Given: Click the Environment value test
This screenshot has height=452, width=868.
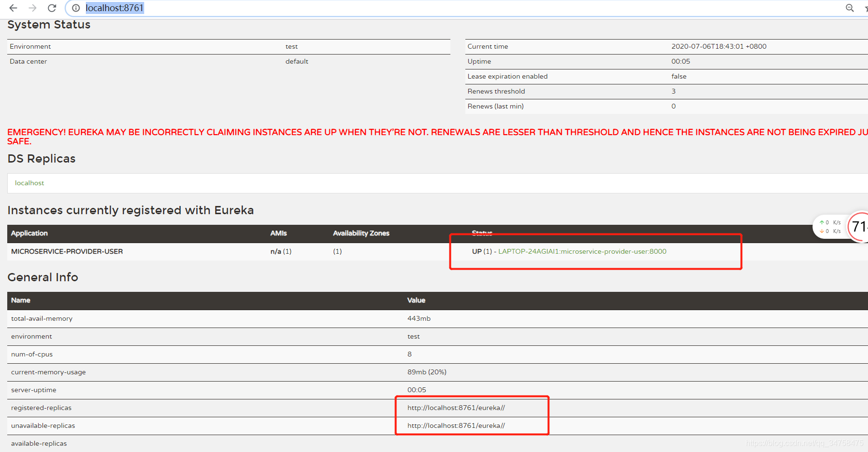Looking at the screenshot, I should [x=291, y=46].
